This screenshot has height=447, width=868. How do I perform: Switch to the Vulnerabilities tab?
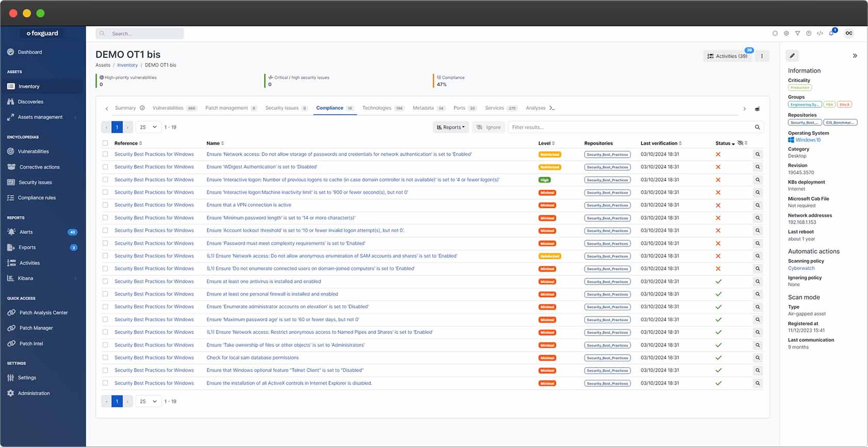point(168,108)
